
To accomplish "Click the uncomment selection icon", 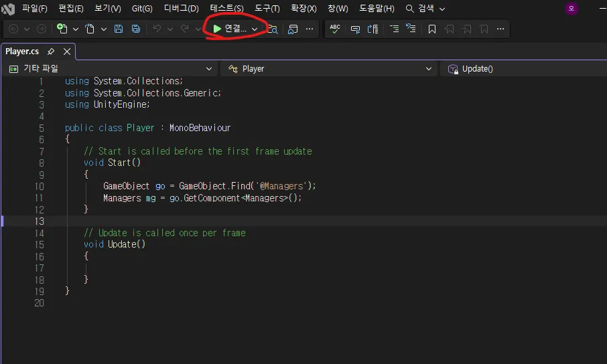I will (x=373, y=29).
